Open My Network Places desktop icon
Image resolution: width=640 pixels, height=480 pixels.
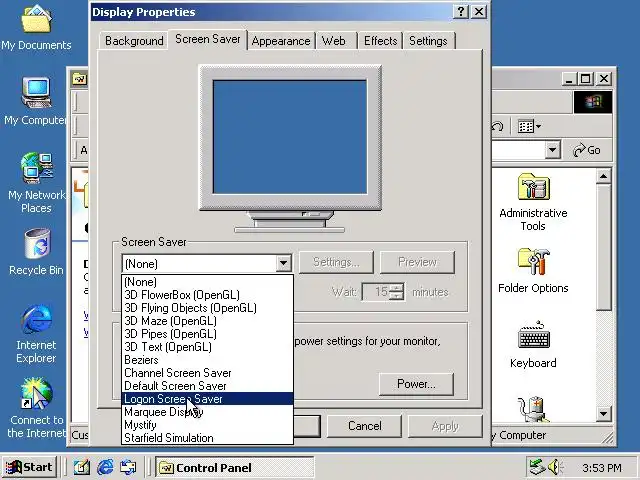[x=36, y=182]
